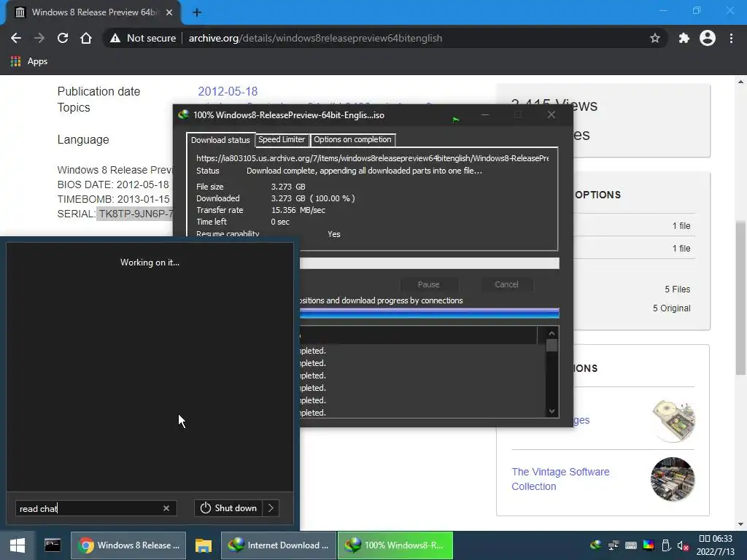Open publication date link 2012-05-18
747x560 pixels.
point(228,91)
